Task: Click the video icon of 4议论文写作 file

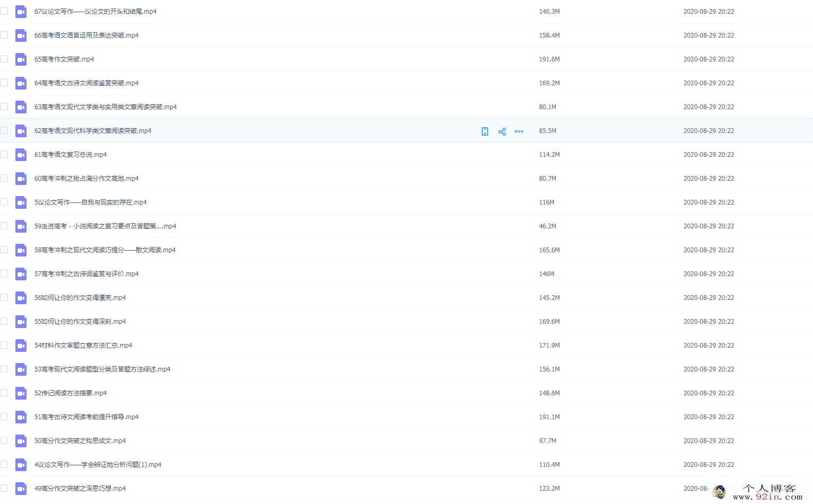Action: click(x=21, y=465)
